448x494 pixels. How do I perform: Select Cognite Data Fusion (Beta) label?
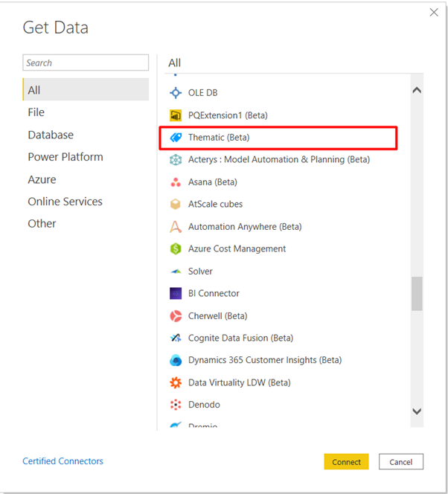point(240,338)
